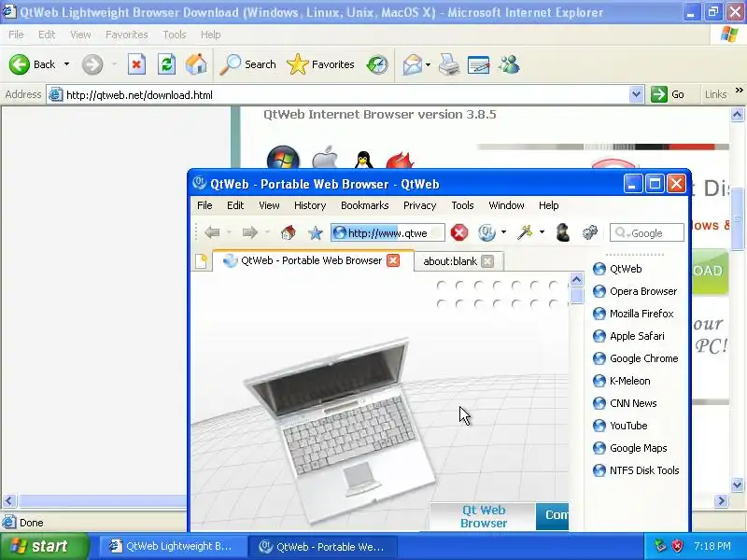Open Messenger icon in Internet Explorer toolbar
The width and height of the screenshot is (747, 560).
(x=509, y=64)
